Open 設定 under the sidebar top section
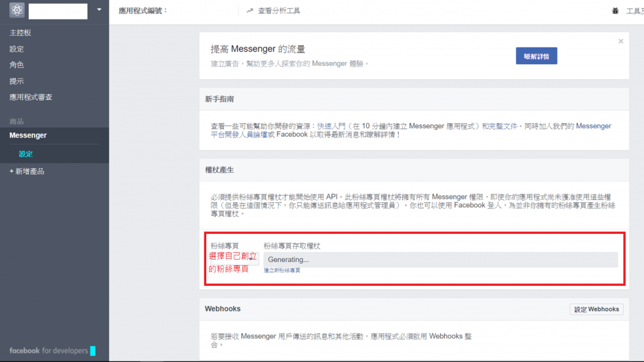The image size is (644, 362). pyautogui.click(x=16, y=49)
